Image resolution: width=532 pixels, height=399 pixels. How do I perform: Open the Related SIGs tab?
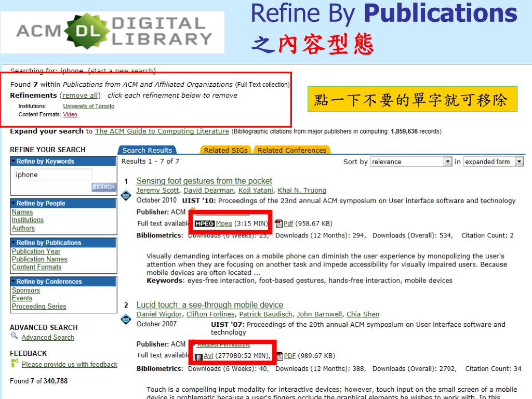pos(225,150)
